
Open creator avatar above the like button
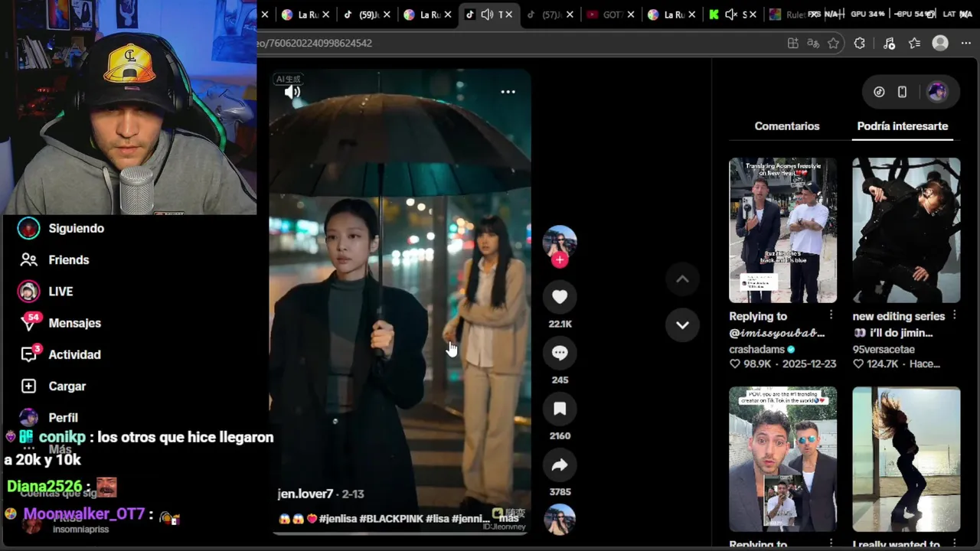[x=560, y=242]
